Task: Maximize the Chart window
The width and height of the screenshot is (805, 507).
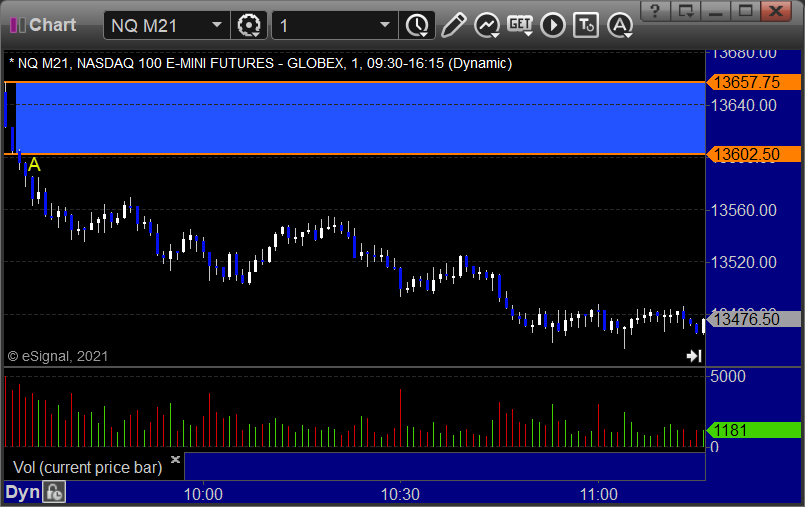Action: (745, 10)
